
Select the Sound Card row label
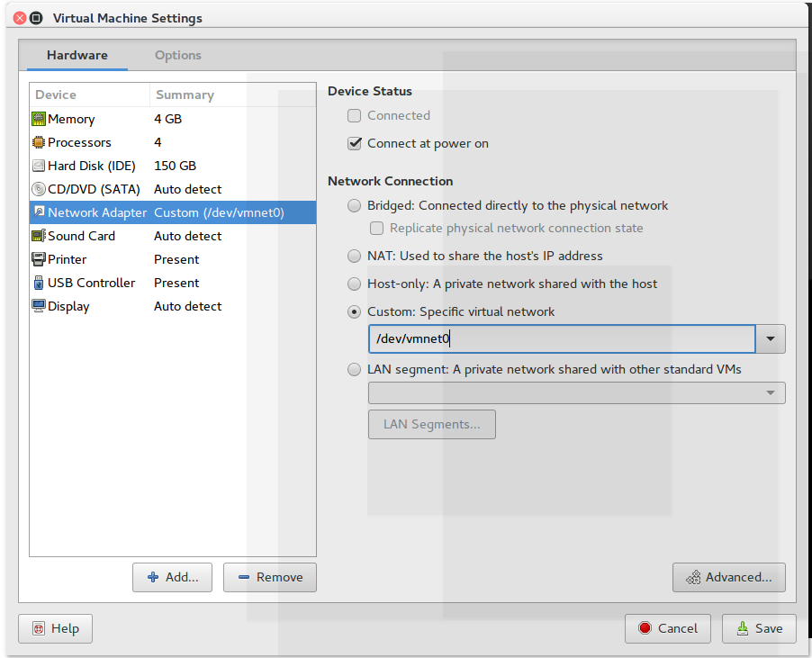pyautogui.click(x=81, y=236)
